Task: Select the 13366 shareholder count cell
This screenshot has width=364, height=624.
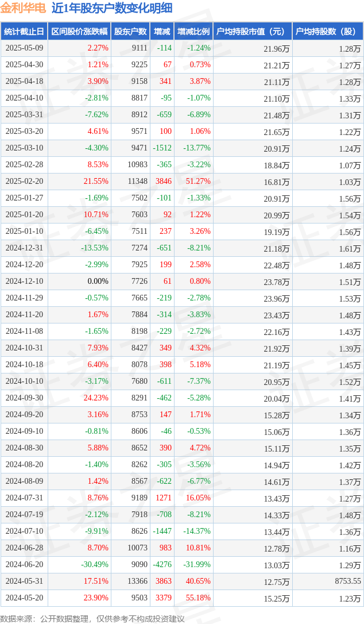Action: 137,581
